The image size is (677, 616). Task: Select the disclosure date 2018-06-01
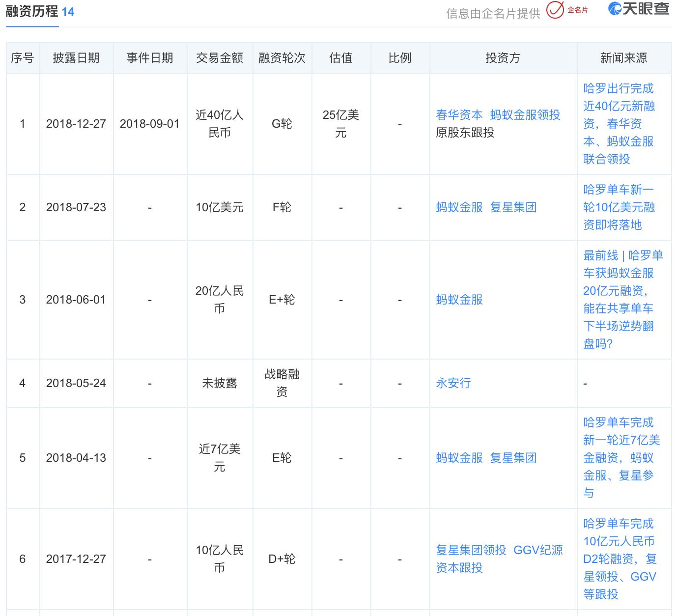pyautogui.click(x=76, y=300)
